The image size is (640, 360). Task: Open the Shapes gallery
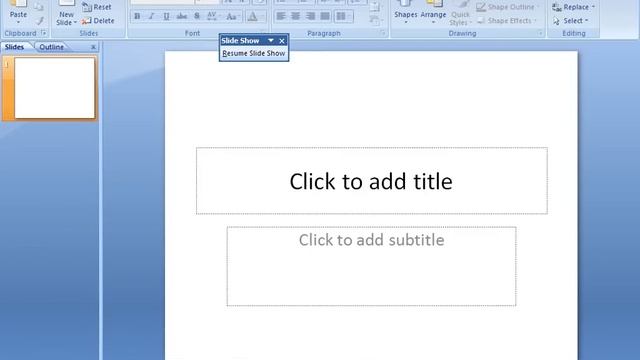coord(406,12)
